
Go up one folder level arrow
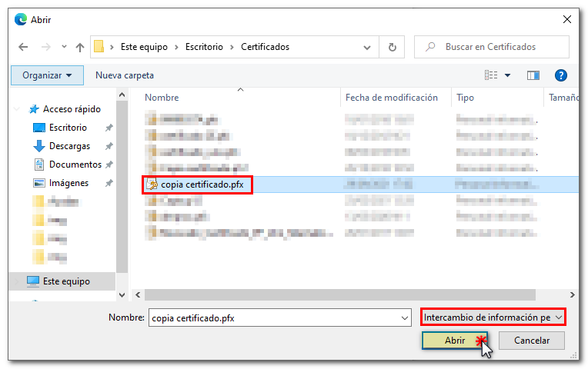point(80,47)
